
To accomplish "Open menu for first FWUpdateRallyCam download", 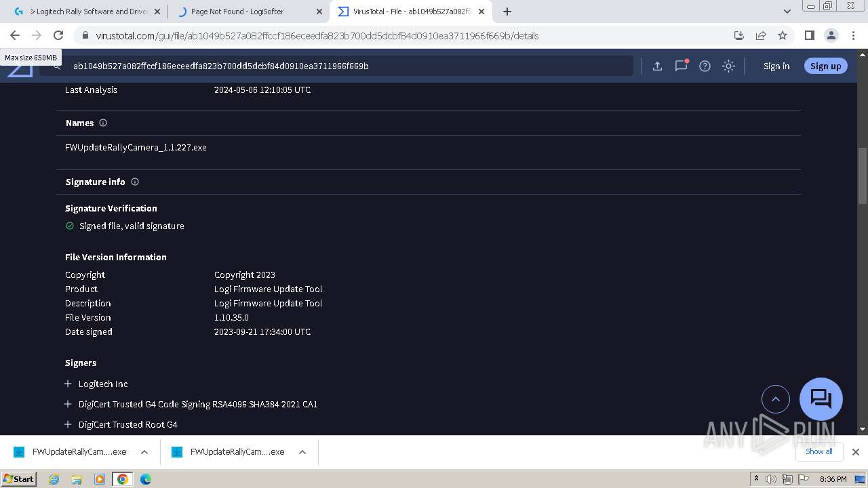I will click(x=144, y=452).
